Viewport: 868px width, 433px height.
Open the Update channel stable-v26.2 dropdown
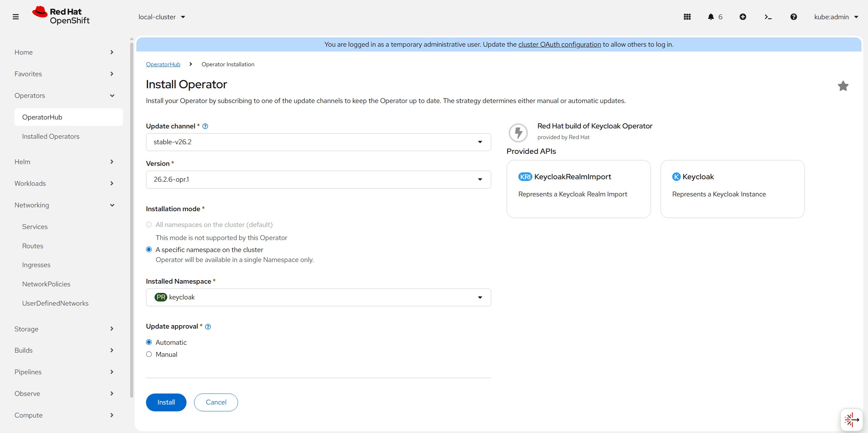(x=318, y=142)
